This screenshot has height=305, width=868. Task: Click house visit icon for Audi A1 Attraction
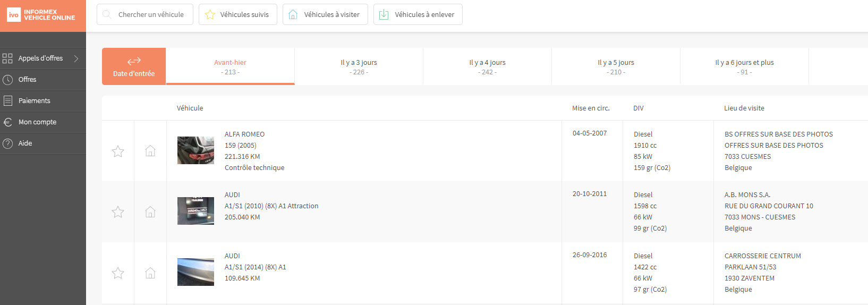point(150,212)
